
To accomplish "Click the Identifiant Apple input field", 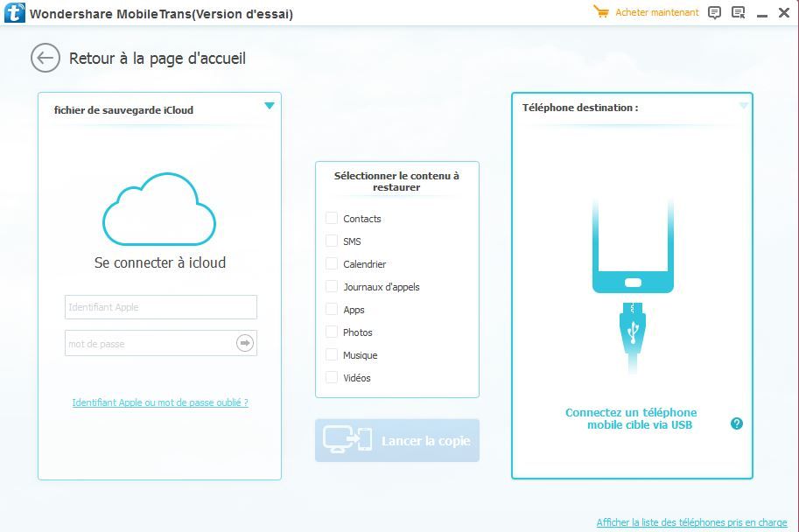I will pos(160,307).
